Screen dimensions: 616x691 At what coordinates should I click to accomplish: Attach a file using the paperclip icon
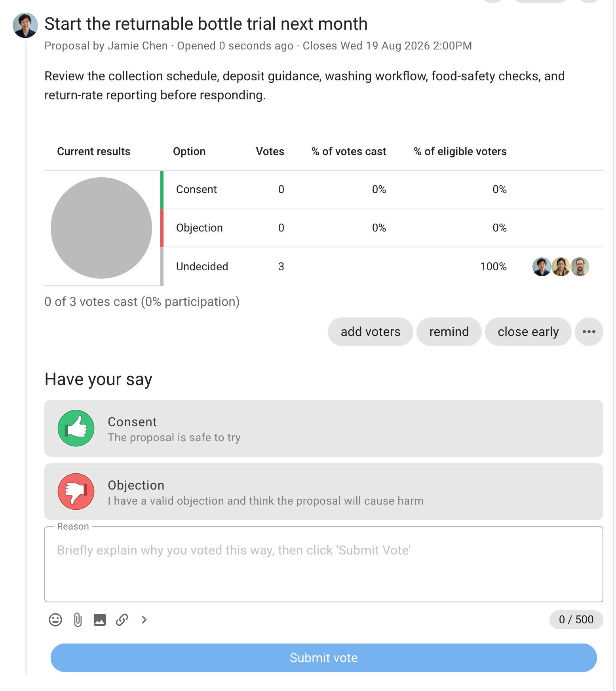[x=78, y=620]
